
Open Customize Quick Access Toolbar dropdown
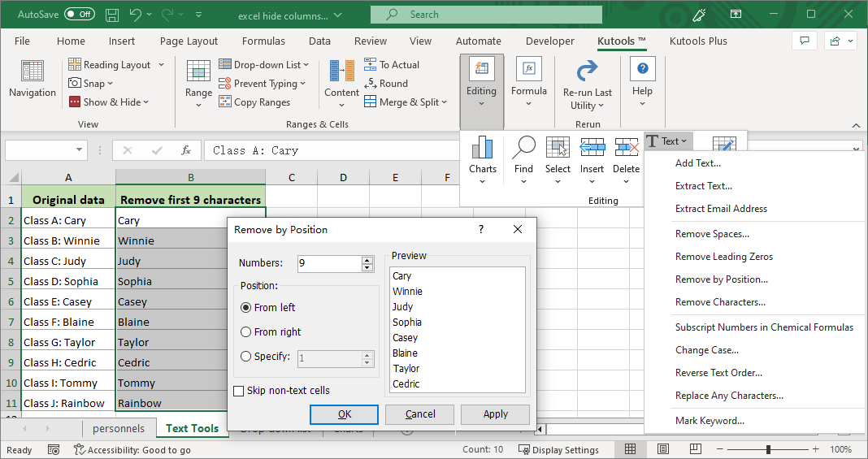point(199,15)
